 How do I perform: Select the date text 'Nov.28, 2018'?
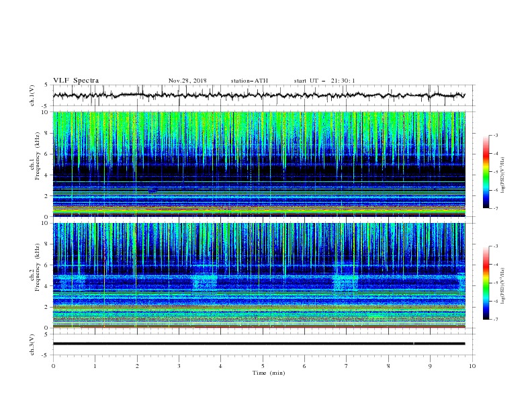[187, 81]
